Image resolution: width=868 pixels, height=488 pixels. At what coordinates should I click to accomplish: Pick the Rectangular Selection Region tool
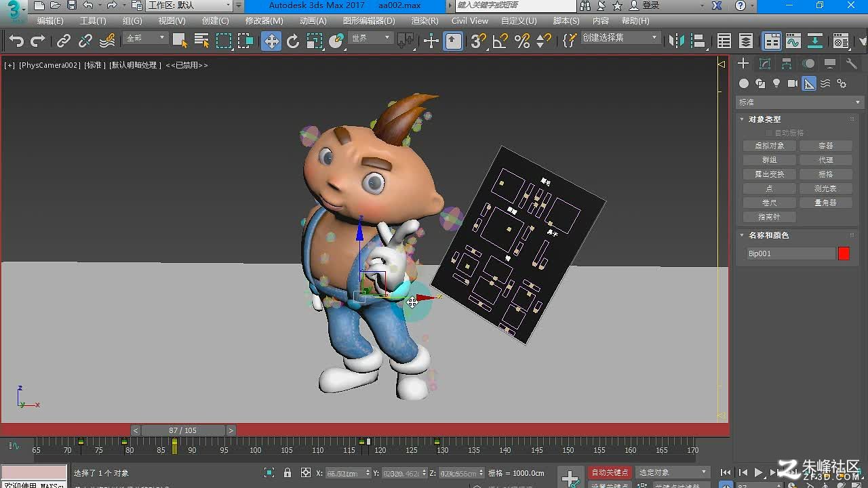224,41
